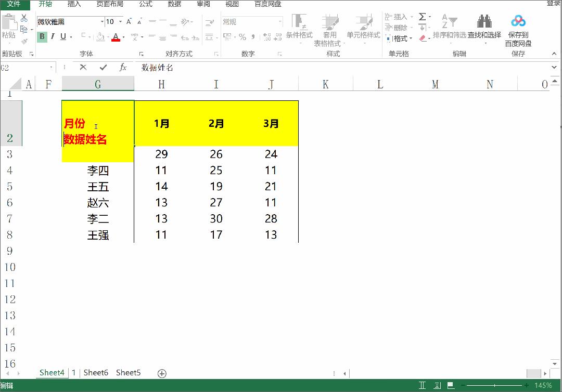This screenshot has width=562, height=392.
Task: Switch to the 插入 ribbon tab
Action: click(x=75, y=5)
